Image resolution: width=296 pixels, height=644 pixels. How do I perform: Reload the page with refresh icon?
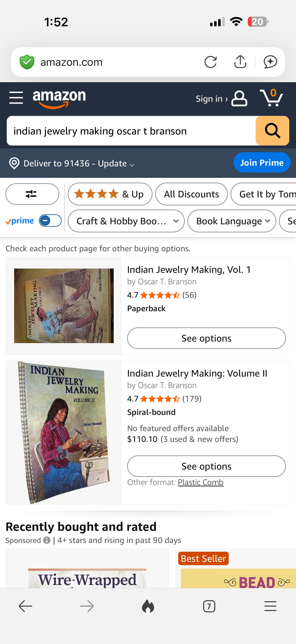click(x=210, y=62)
